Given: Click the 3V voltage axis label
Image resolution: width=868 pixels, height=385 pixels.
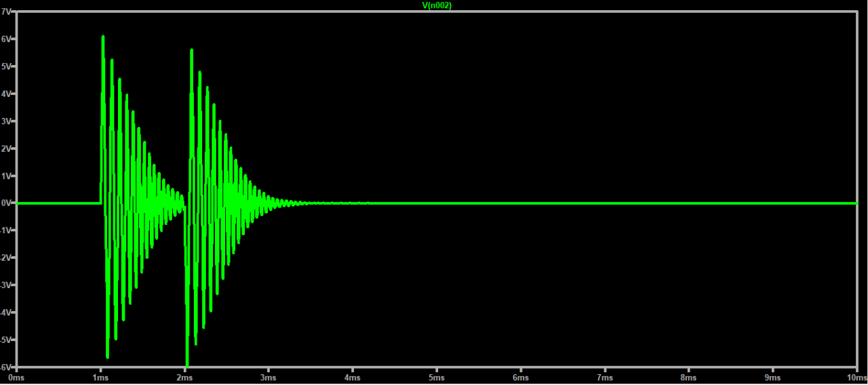Looking at the screenshot, I should click(6, 121).
